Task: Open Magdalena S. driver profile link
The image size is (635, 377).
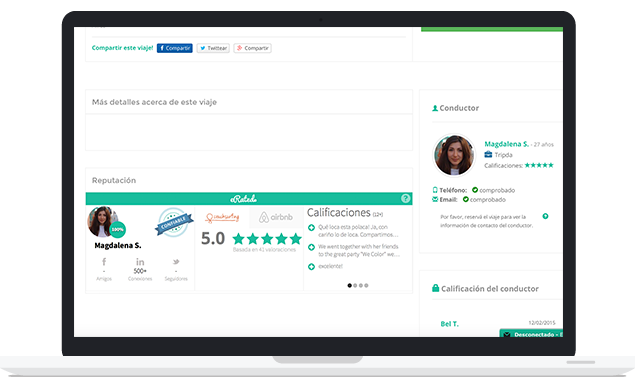Action: tap(507, 144)
